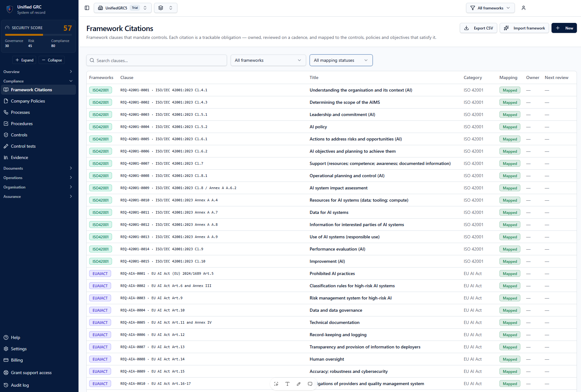581x392 pixels.
Task: Select the comment bubble tool in floating toolbar
Action: point(310,384)
